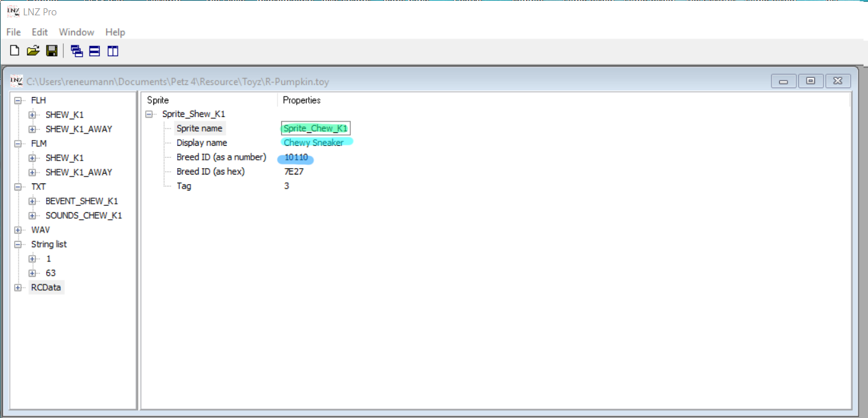Image resolution: width=868 pixels, height=418 pixels.
Task: Expand string list entry 1
Action: click(32, 259)
